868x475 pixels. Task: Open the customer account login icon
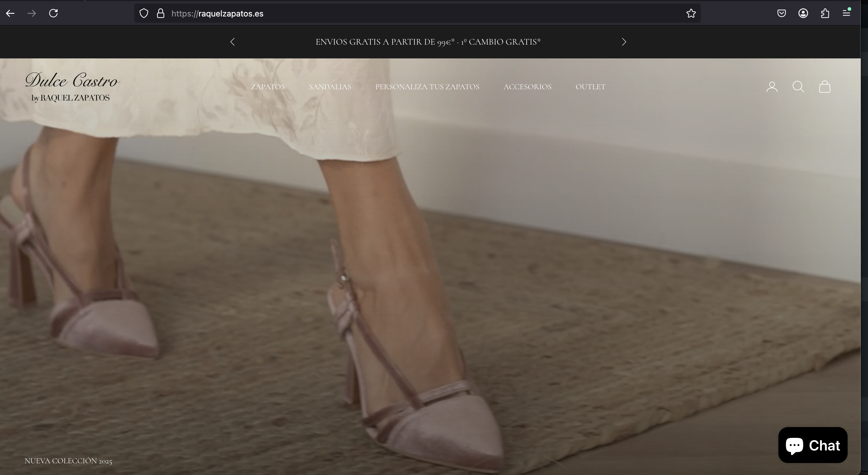pos(772,87)
